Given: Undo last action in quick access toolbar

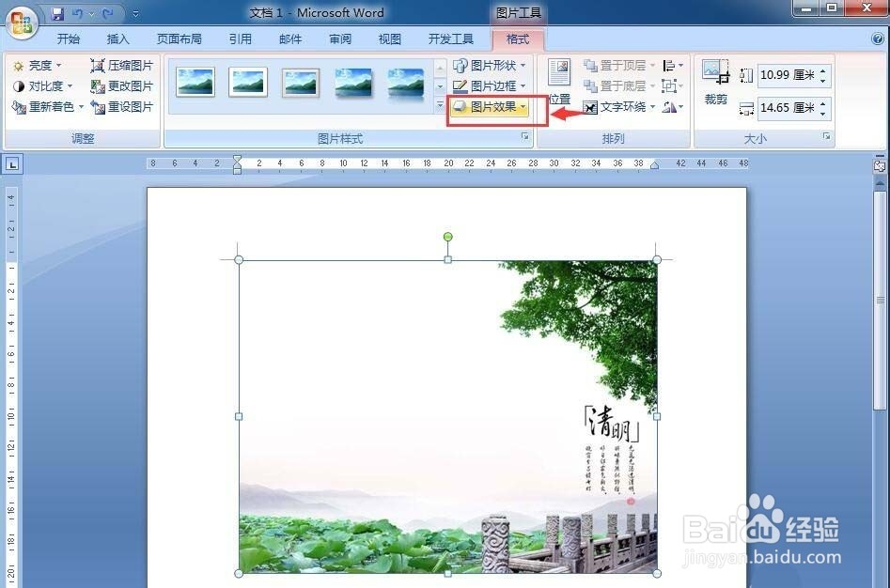Looking at the screenshot, I should pyautogui.click(x=78, y=13).
